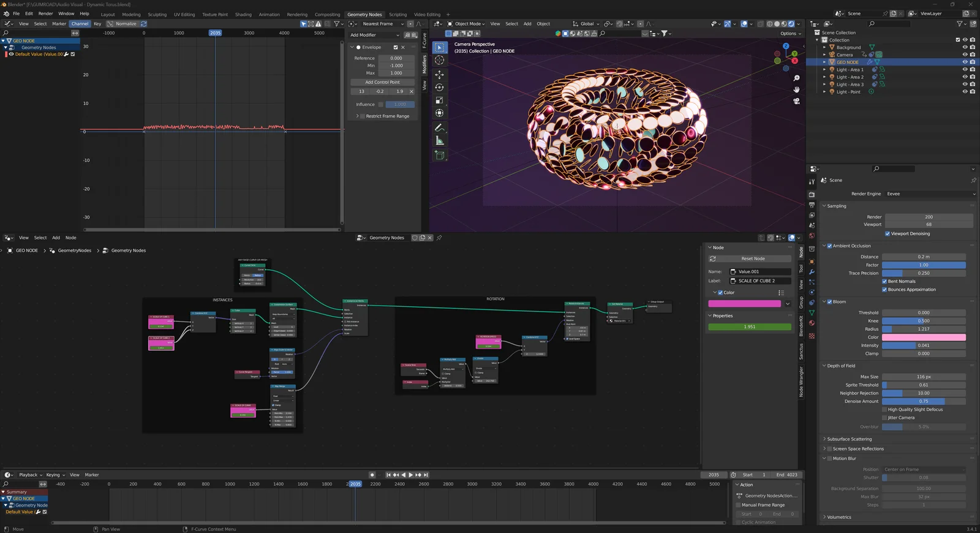980x533 pixels.
Task: Switch to the Shading workspace tab
Action: tap(243, 14)
